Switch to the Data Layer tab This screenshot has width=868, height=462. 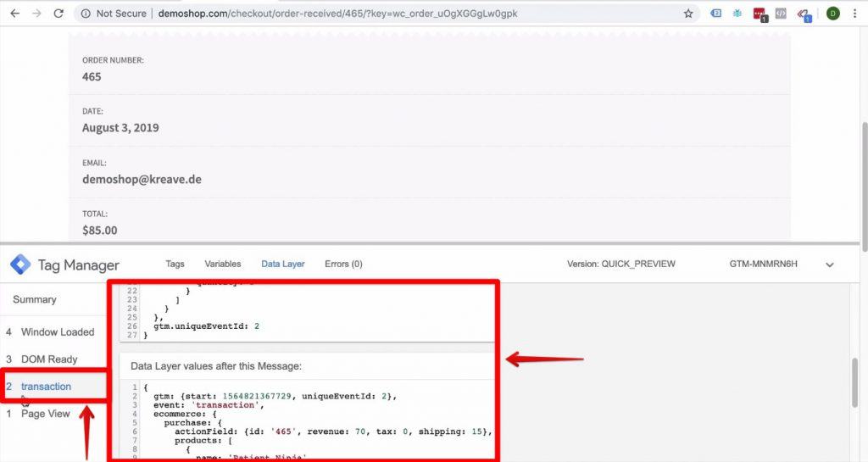(283, 264)
